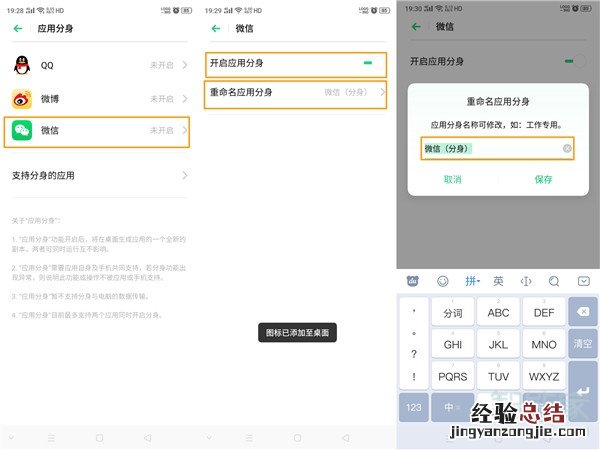Viewport: 600px width, 450px height.
Task: Go back from the 应用分身 screen
Action: pos(17,29)
